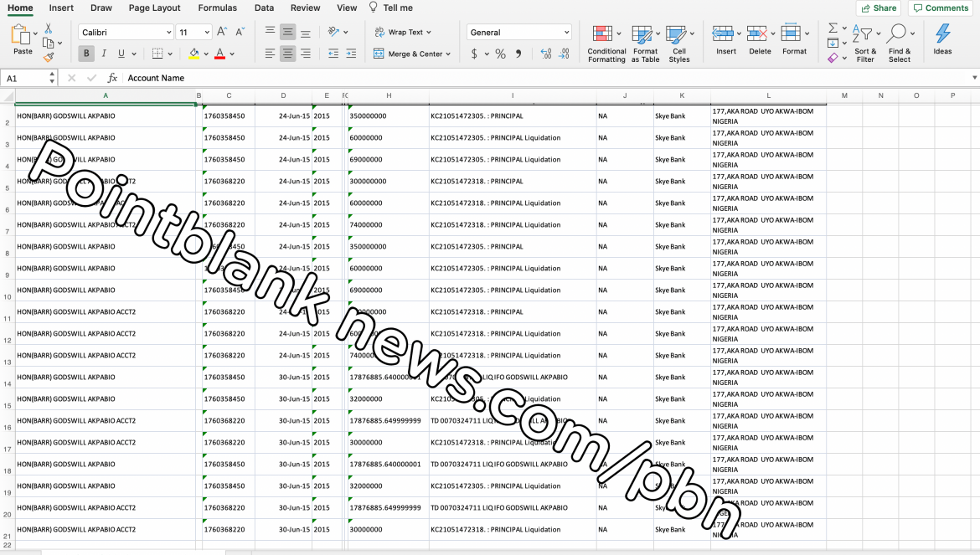Select column L header
This screenshot has width=980, height=555.
(768, 95)
